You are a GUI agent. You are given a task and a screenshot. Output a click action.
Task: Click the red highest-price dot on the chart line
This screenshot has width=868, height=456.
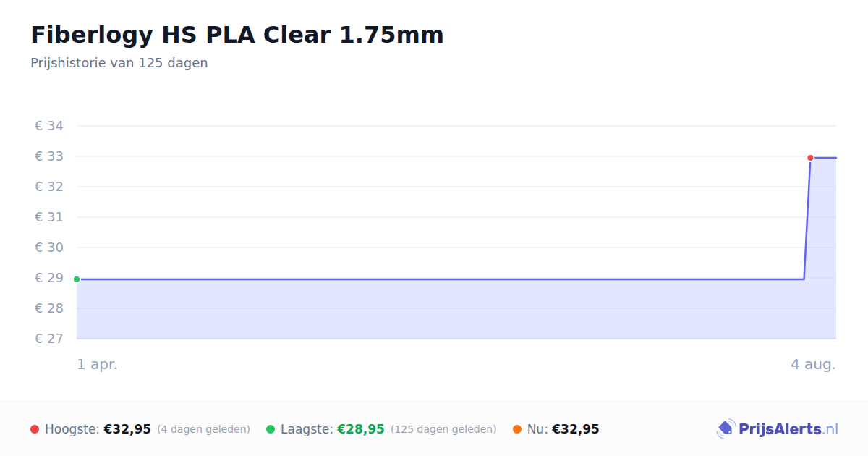click(810, 158)
